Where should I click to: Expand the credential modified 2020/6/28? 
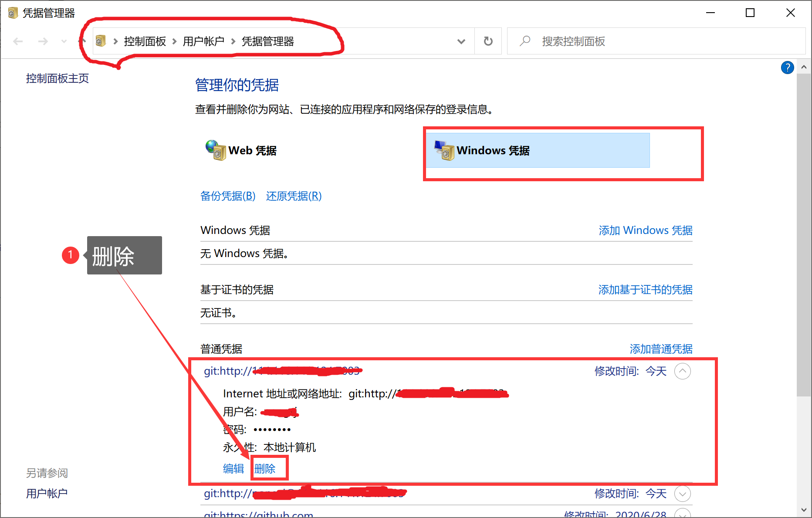683,513
